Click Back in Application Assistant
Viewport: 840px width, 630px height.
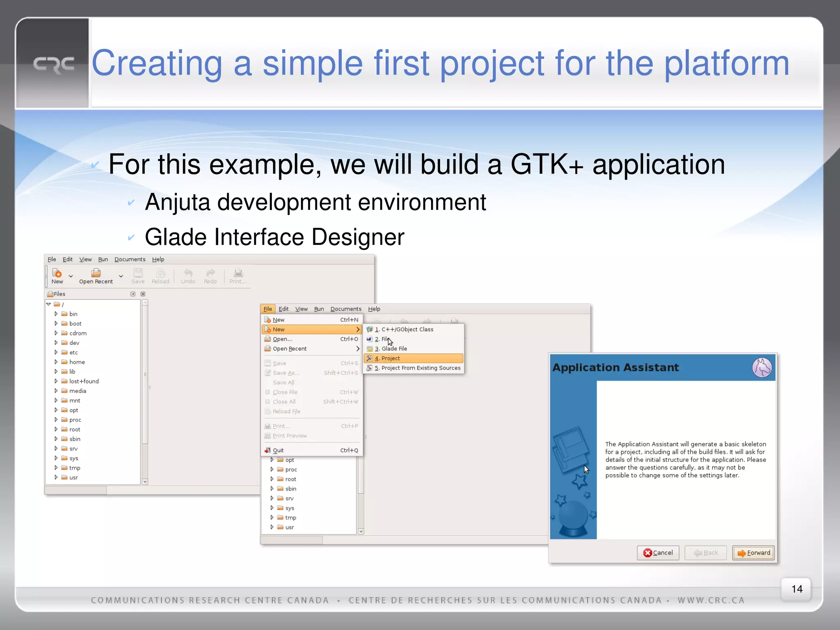tap(705, 552)
